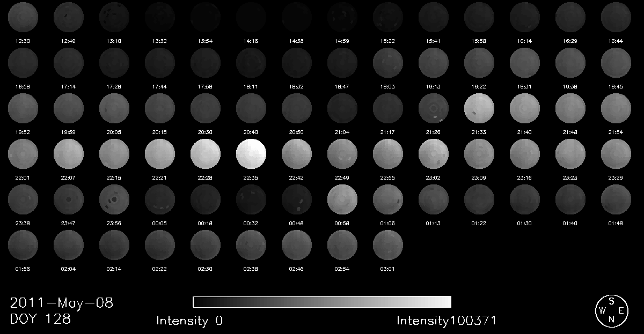Click the DOY 128 label
This screenshot has height=334, width=644.
[x=41, y=319]
